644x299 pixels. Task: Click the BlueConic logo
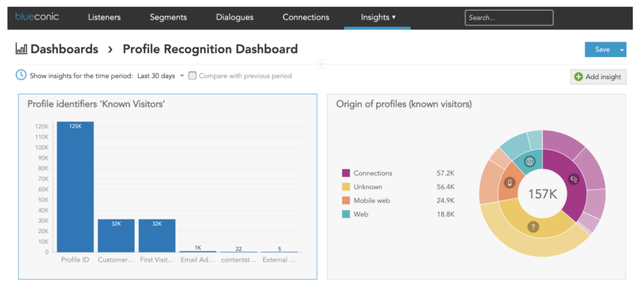click(37, 17)
